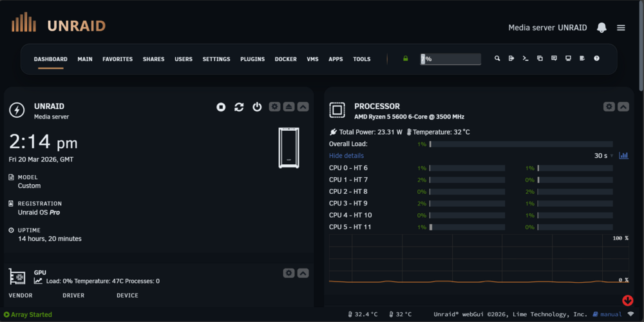
Task: Click the Array Started status text
Action: tap(28, 315)
